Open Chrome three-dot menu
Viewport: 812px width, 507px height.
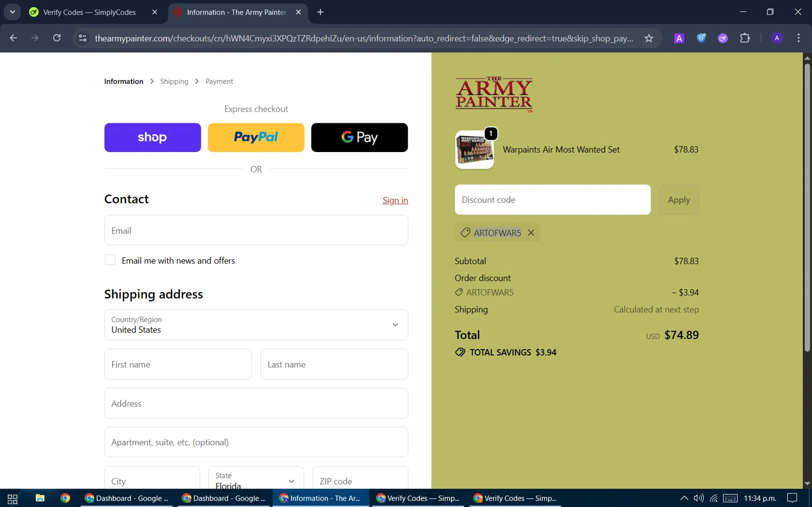(798, 38)
